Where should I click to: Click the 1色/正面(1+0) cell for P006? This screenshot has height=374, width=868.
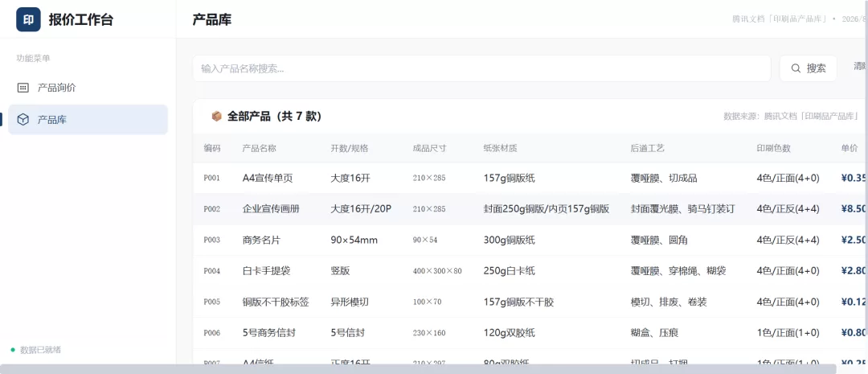pos(788,334)
